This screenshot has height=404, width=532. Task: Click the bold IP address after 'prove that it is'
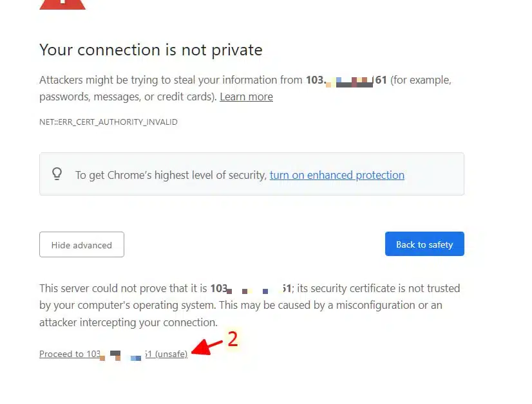coord(251,288)
